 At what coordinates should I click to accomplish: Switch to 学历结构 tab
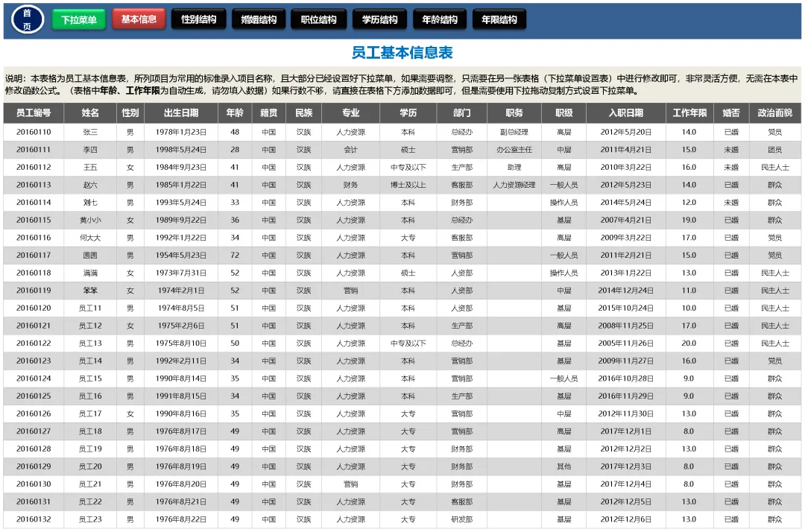[x=379, y=19]
